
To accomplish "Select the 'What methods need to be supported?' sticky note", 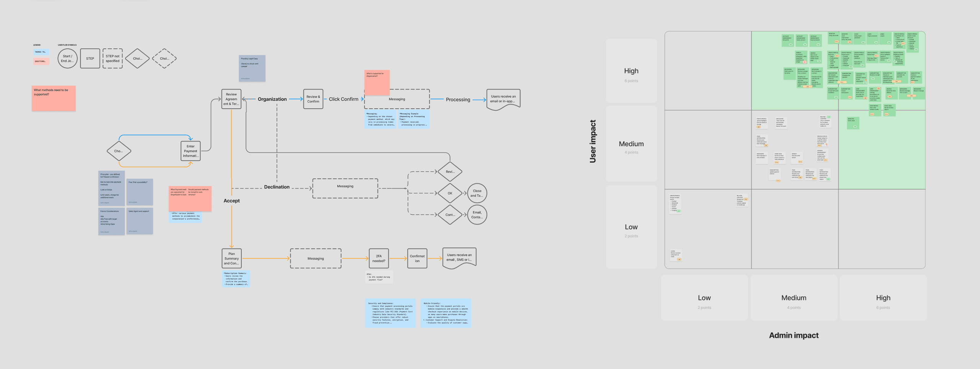I will 54,98.
